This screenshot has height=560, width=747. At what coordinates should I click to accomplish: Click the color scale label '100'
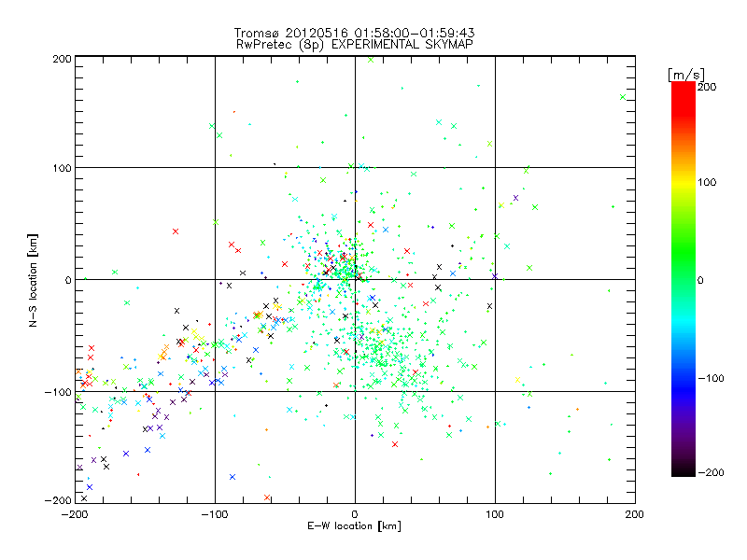coord(707,182)
